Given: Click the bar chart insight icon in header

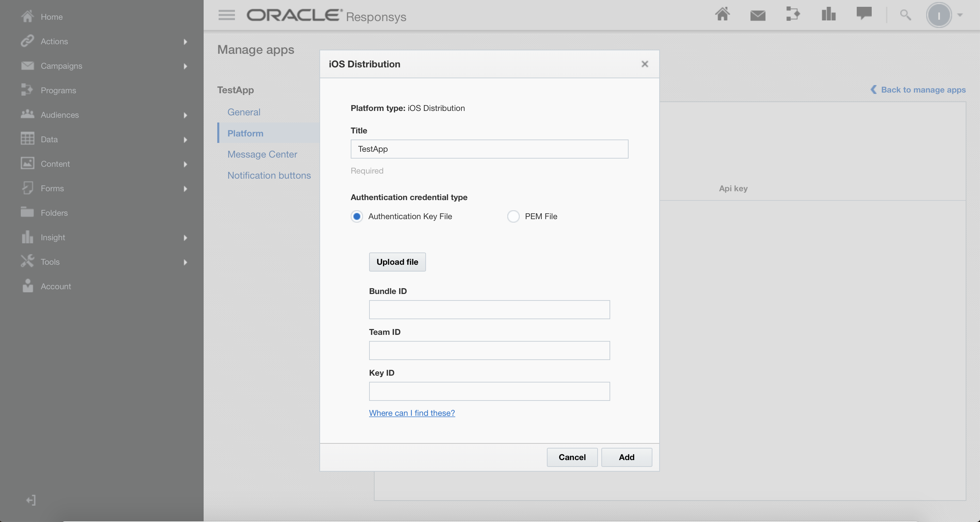Looking at the screenshot, I should tap(828, 14).
